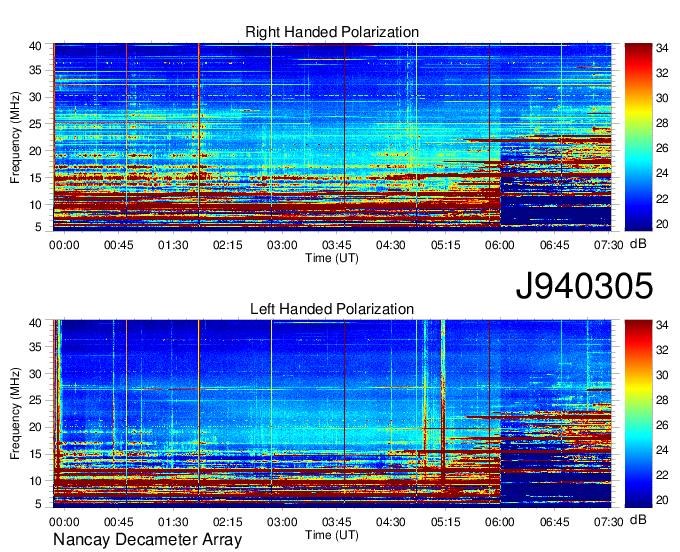Click the 24 label on upper colorbar
The width and height of the screenshot is (680, 552).
point(662,173)
